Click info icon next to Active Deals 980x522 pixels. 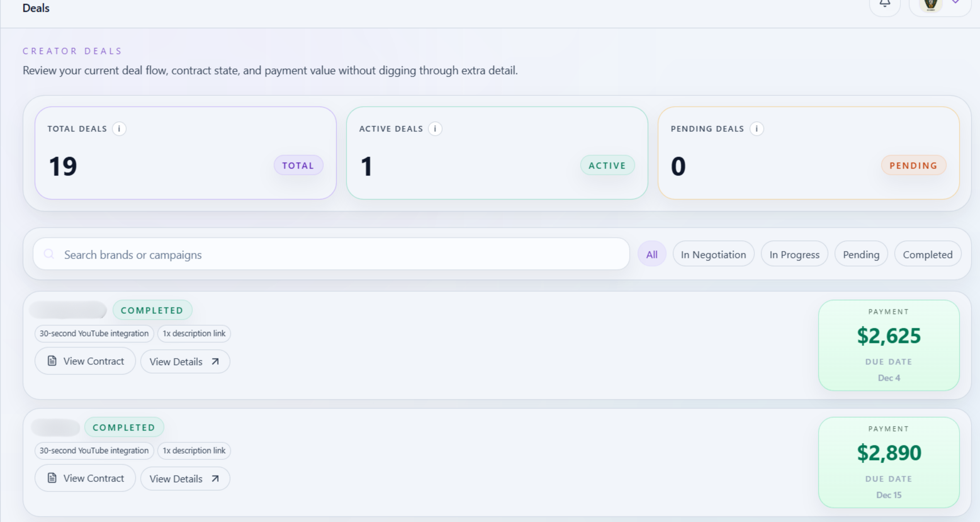(435, 129)
